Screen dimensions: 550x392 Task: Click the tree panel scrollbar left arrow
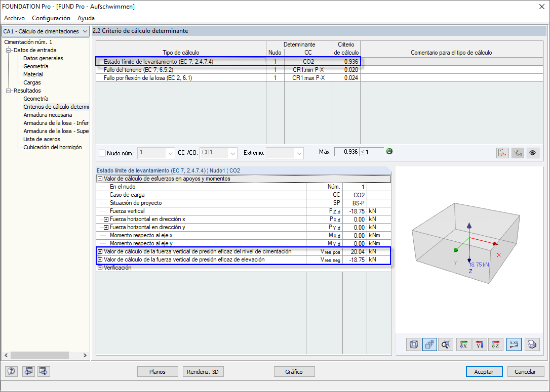[6, 355]
